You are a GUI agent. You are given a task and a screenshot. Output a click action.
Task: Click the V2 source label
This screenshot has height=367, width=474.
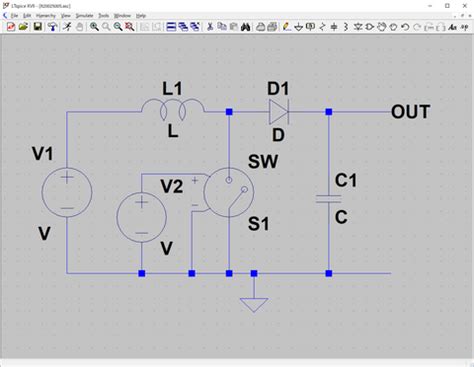tap(172, 186)
